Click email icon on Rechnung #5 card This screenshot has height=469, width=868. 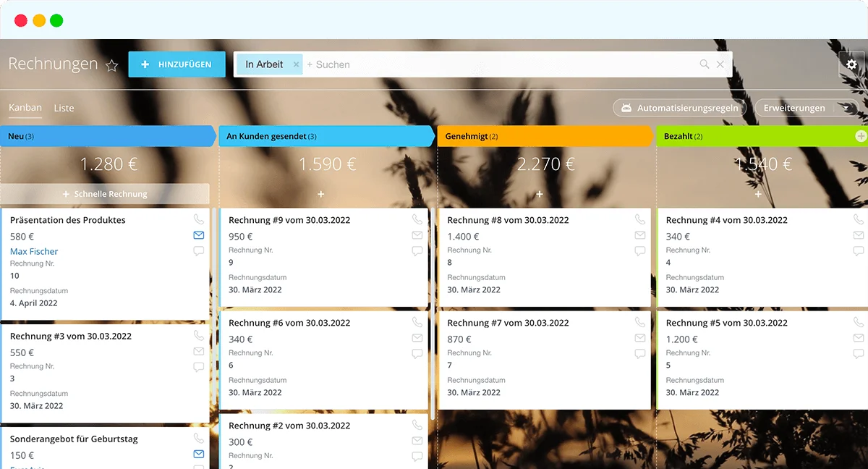(x=859, y=338)
